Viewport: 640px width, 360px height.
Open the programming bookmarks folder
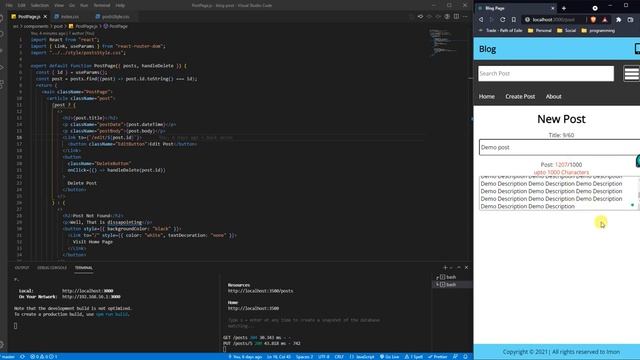[x=598, y=31]
